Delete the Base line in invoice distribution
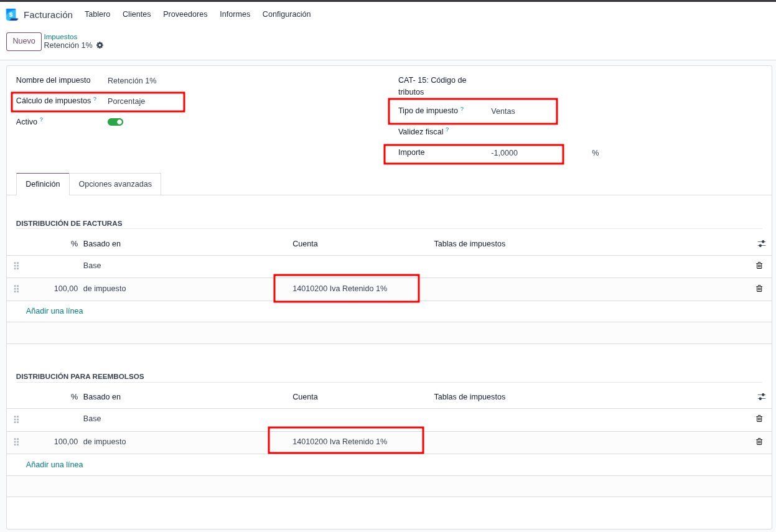Viewport: 776px width, 532px height. point(759,266)
